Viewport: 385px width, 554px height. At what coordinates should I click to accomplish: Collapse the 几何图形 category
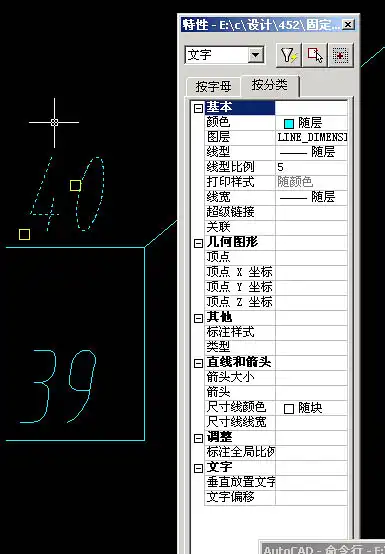click(199, 243)
